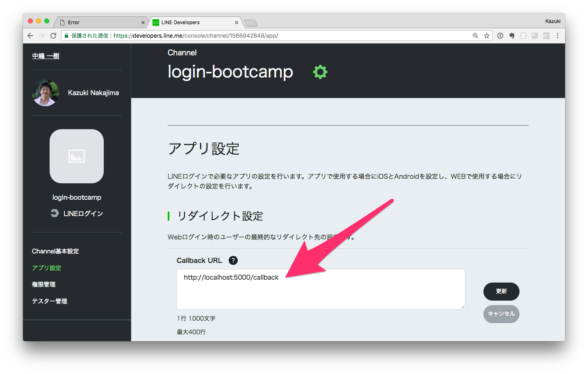Viewport: 588px width, 374px height.
Task: Open the 中嶋 一樹 account link
Action: coord(46,55)
